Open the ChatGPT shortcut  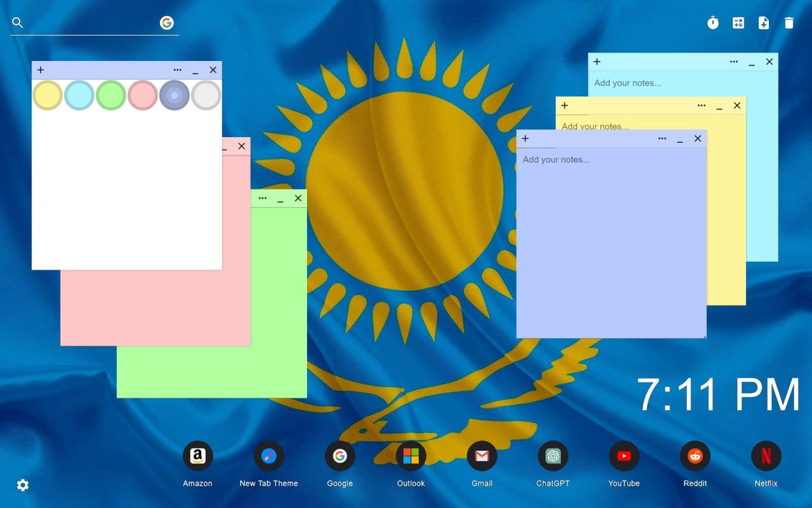click(553, 456)
